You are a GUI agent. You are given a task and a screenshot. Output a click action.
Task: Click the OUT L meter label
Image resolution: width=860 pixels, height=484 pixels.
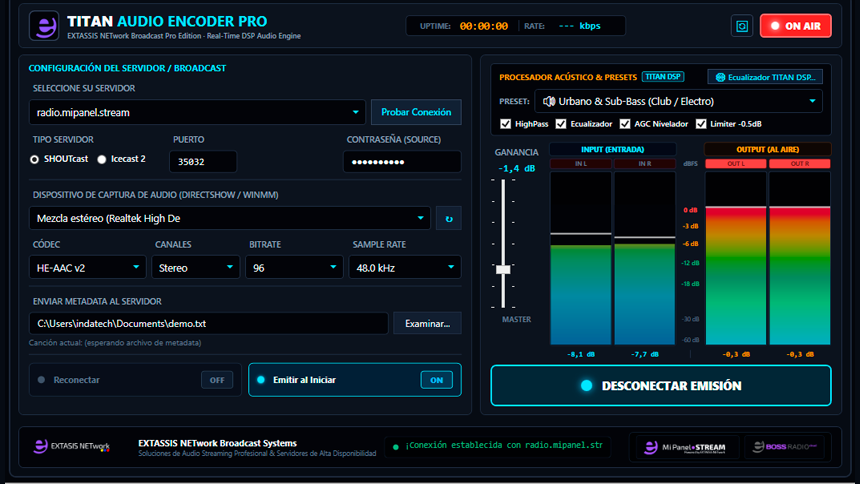pos(736,164)
